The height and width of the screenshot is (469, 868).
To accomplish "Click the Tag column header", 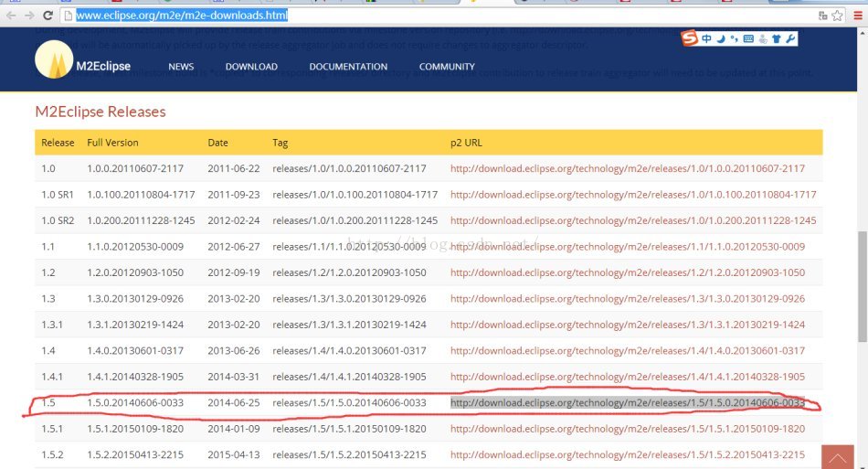I will (x=280, y=143).
